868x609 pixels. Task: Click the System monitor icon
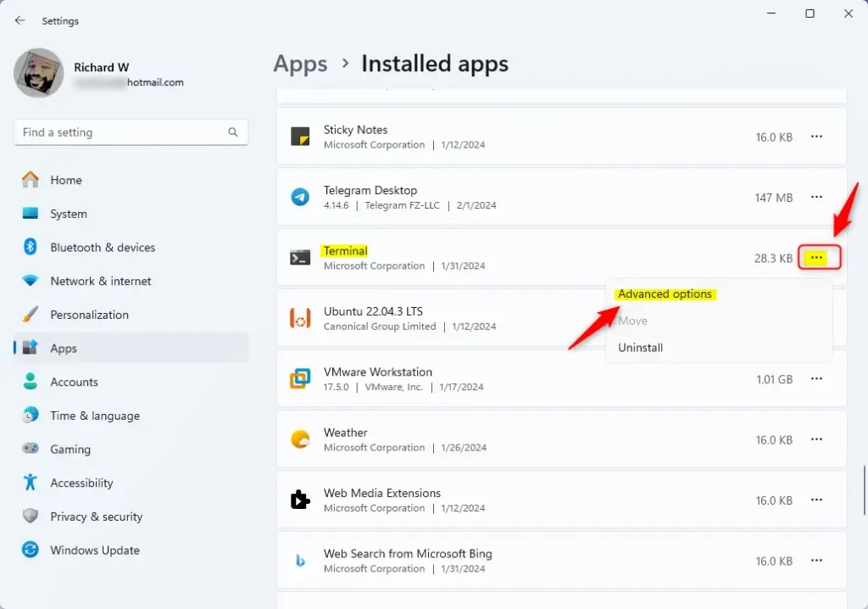pyautogui.click(x=31, y=214)
